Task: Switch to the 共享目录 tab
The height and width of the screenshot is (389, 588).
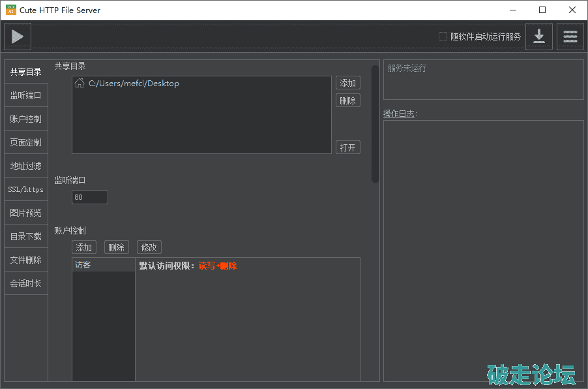Action: 26,72
